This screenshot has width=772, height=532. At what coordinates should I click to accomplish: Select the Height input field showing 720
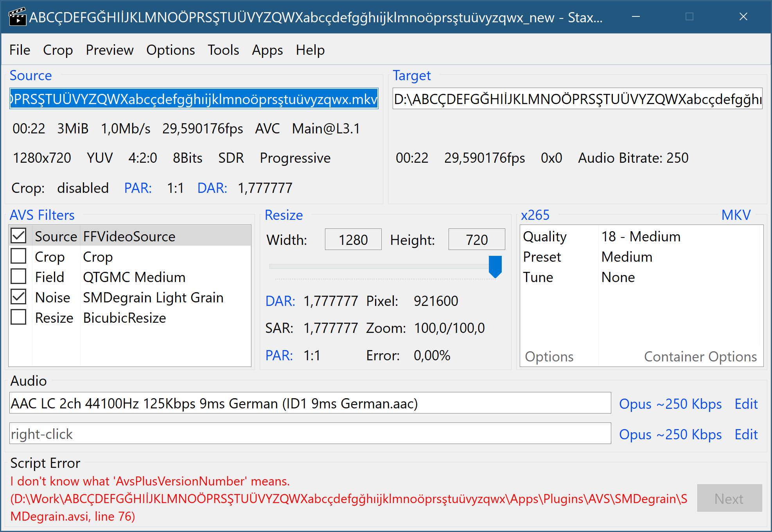476,239
